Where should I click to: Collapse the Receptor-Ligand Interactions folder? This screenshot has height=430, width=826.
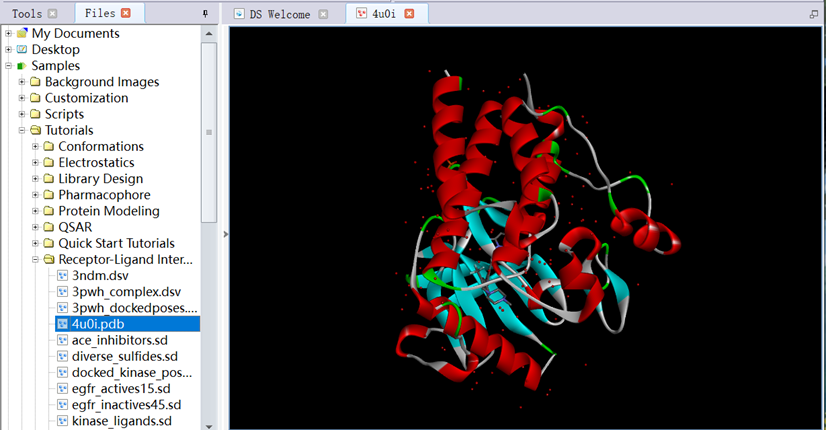[36, 260]
